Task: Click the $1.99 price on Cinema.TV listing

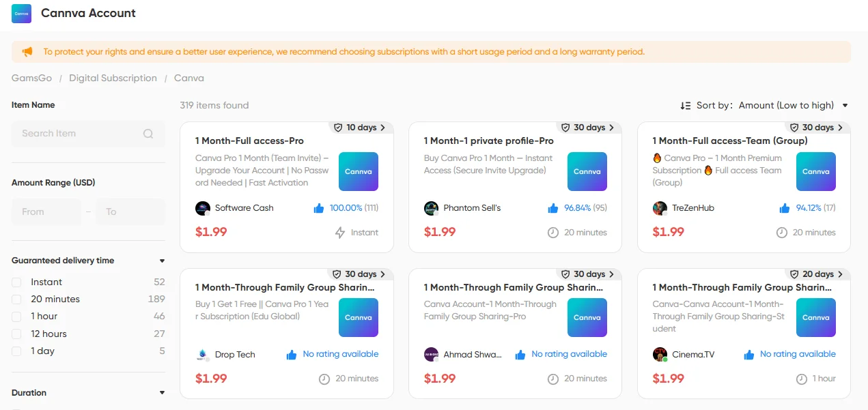Action: 668,378
